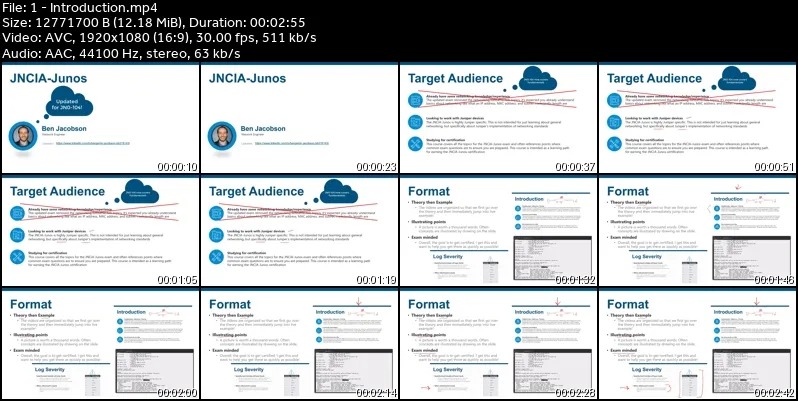Choose the Format frame at 00:02:00

[100, 344]
